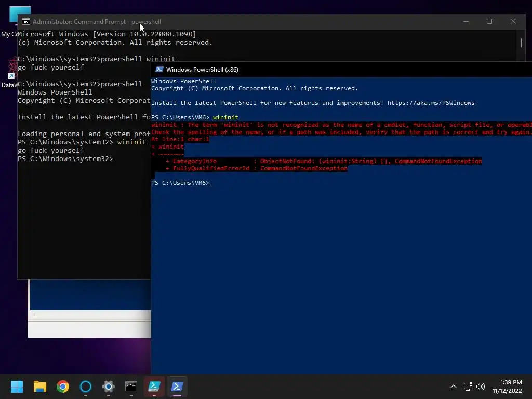Click 'PS C:\Windows\system32>' empty prompt in Command Prompt
The height and width of the screenshot is (399, 532).
coord(65,159)
